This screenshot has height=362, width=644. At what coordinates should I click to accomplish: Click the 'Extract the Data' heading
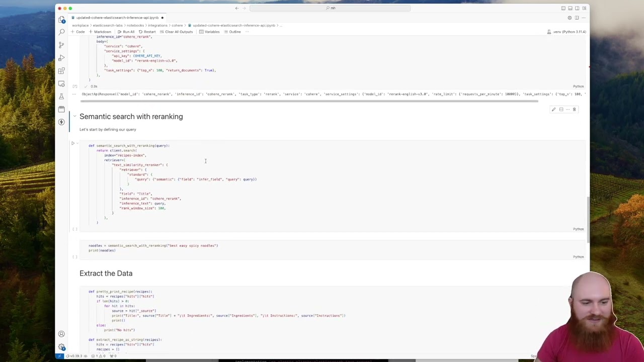point(106,273)
